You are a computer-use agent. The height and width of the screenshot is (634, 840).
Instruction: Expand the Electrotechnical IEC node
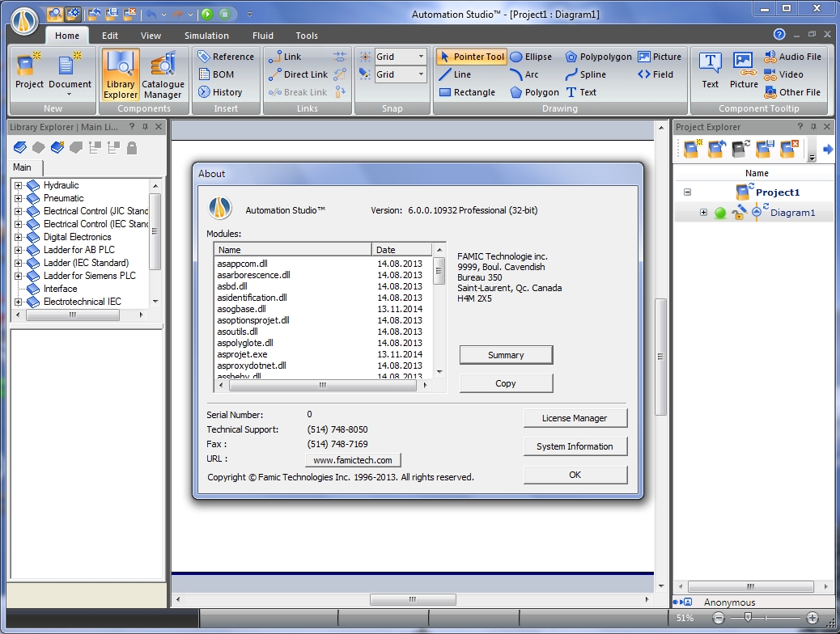click(x=19, y=302)
